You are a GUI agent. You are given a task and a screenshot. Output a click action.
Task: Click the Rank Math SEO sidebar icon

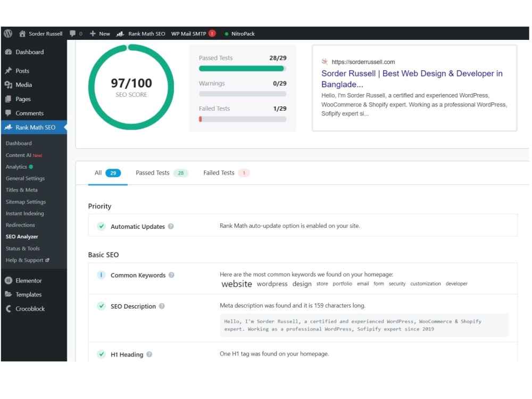point(9,127)
